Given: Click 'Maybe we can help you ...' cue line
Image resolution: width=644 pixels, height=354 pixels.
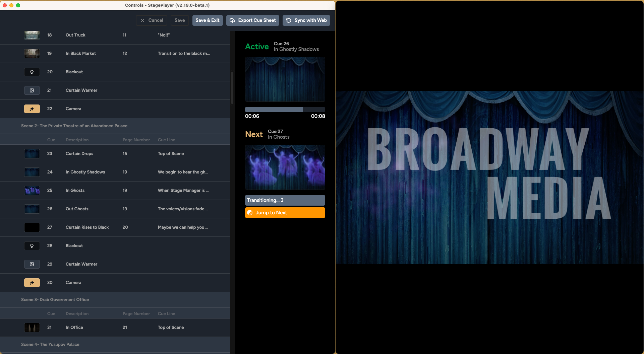Looking at the screenshot, I should (183, 227).
